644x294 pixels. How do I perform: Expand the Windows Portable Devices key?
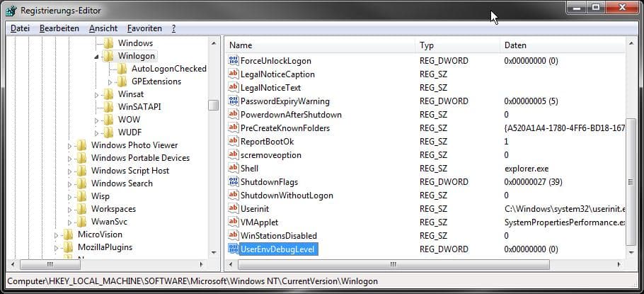click(69, 159)
